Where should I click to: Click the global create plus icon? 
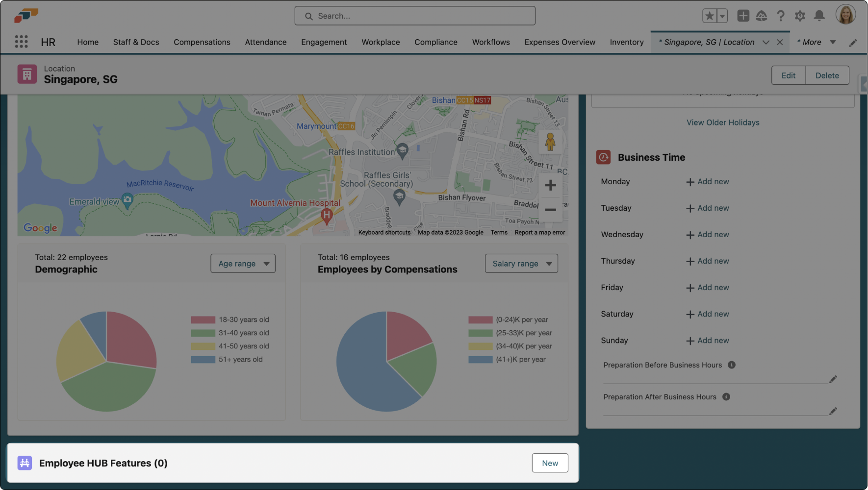pyautogui.click(x=743, y=16)
